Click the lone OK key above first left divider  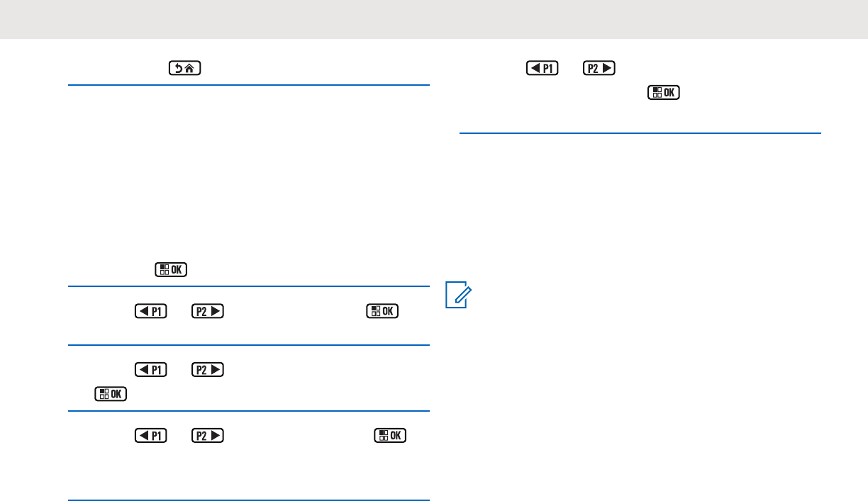[x=171, y=270]
